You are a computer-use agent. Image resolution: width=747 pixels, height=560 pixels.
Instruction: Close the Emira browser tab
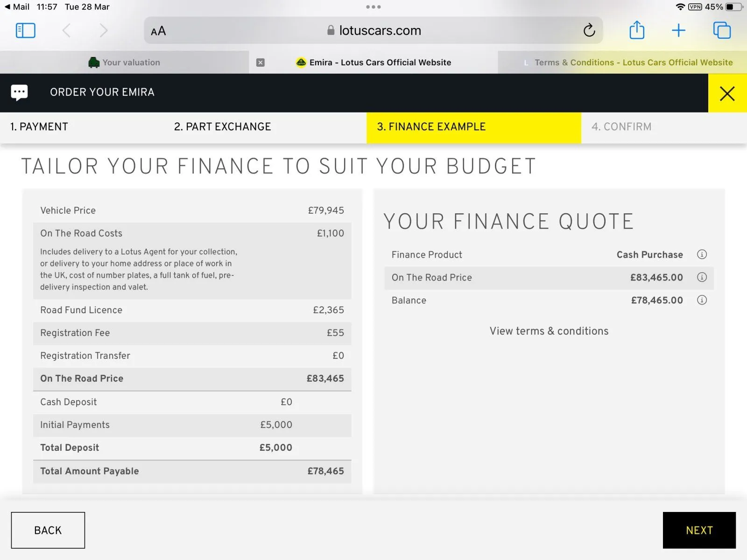pos(261,63)
